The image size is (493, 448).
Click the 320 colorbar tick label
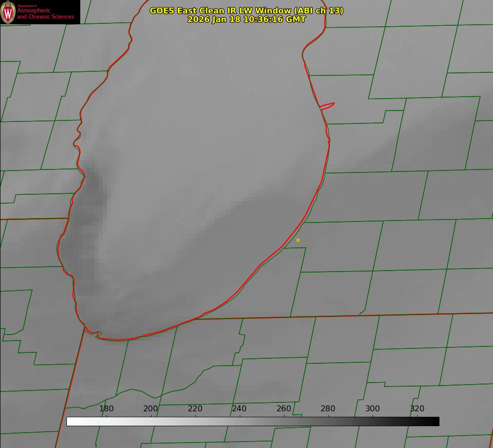tap(417, 409)
